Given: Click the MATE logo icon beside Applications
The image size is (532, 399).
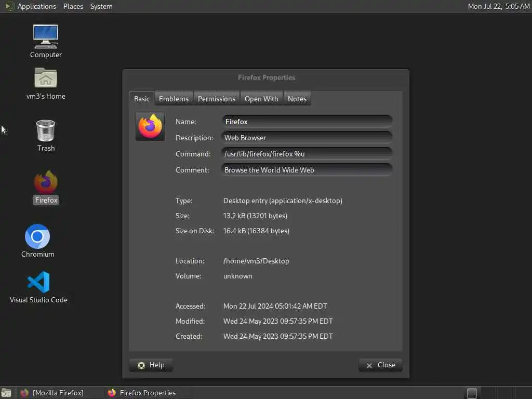Looking at the screenshot, I should [9, 6].
